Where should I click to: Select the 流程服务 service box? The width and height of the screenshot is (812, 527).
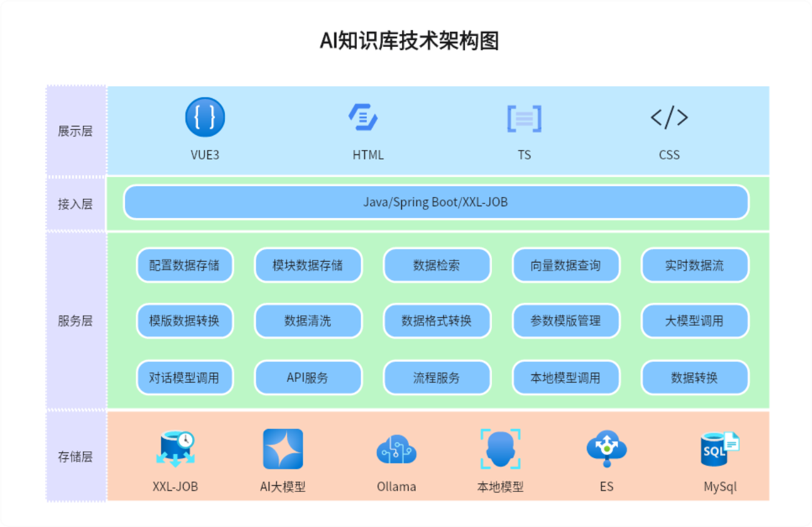click(437, 378)
